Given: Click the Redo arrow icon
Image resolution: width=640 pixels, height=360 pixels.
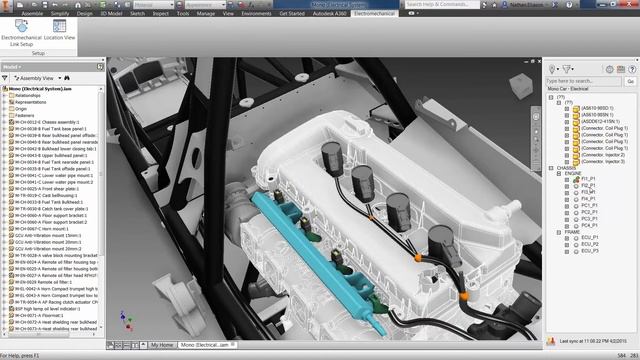Looking at the screenshot, I should [65, 5].
